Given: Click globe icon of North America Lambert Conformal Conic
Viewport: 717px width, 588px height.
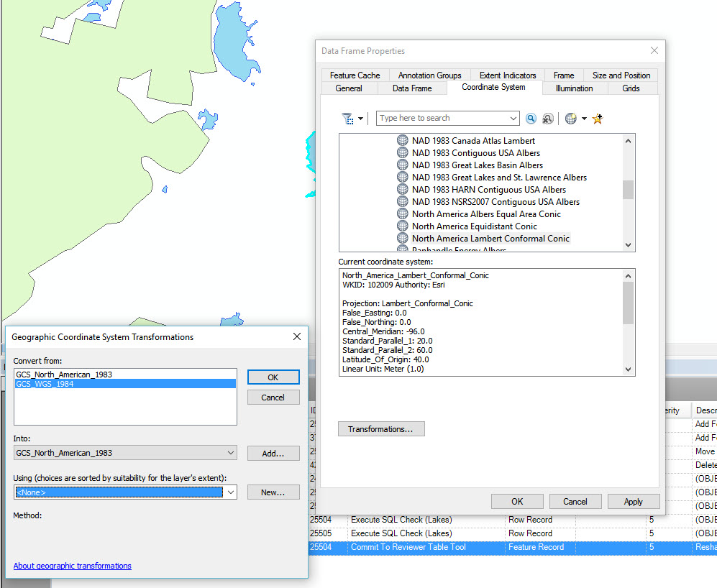Looking at the screenshot, I should [403, 238].
